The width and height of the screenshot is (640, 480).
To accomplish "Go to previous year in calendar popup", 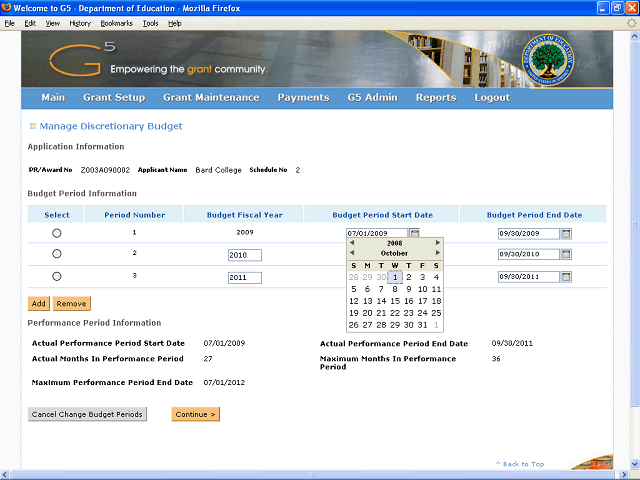I will pos(351,242).
